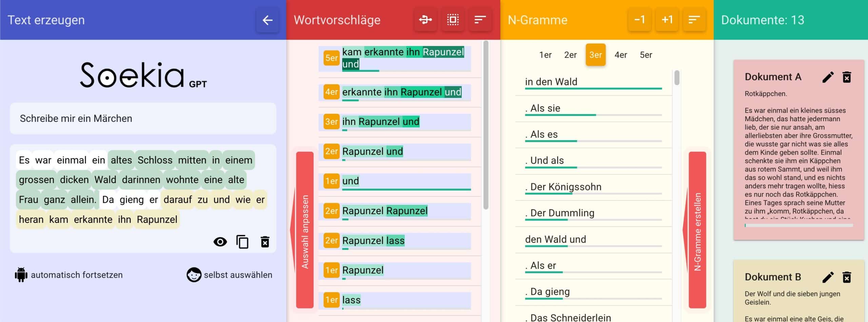Screen dimensions: 868x322
Task: Select the 5er n-gram tab
Action: (x=646, y=55)
